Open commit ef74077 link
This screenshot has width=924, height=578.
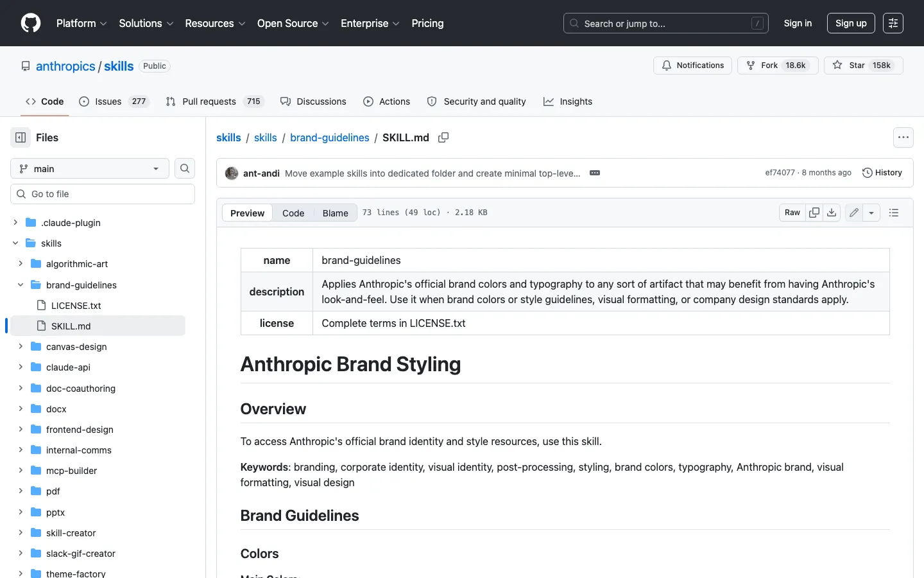(780, 173)
